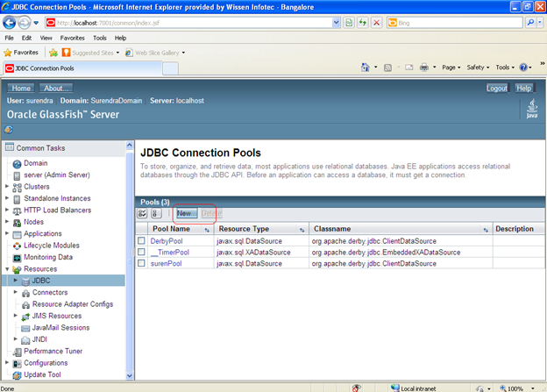Check the surenPool row checkbox
547x392 pixels.
point(141,263)
